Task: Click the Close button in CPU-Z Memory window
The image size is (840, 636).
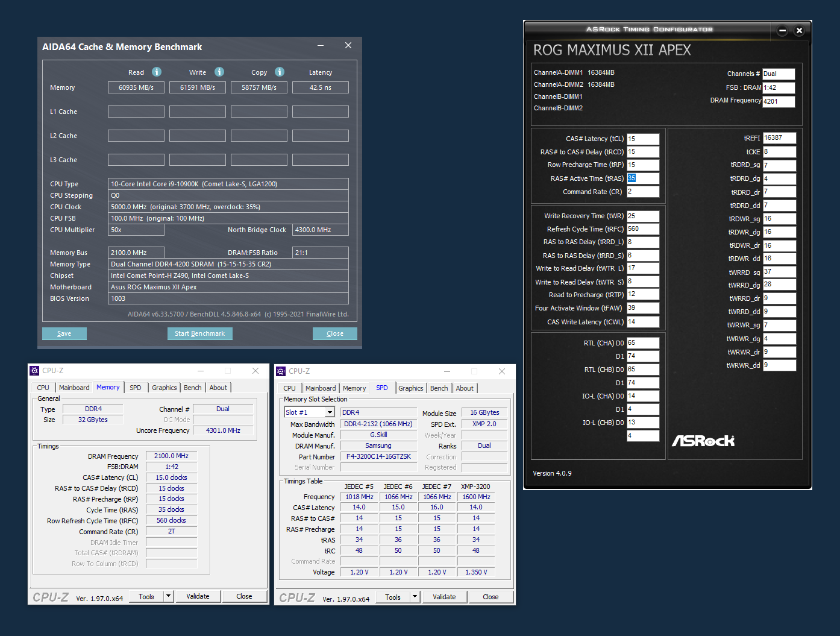Action: [244, 596]
